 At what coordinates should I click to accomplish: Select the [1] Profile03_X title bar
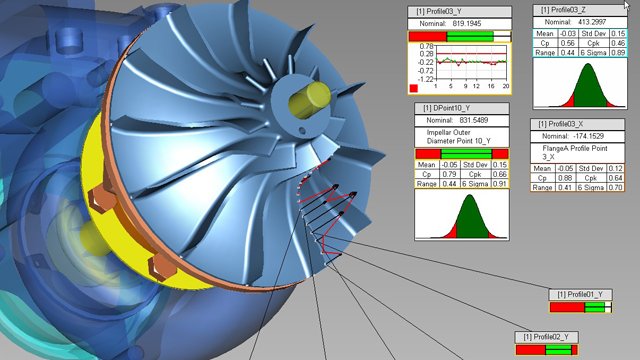coord(577,124)
